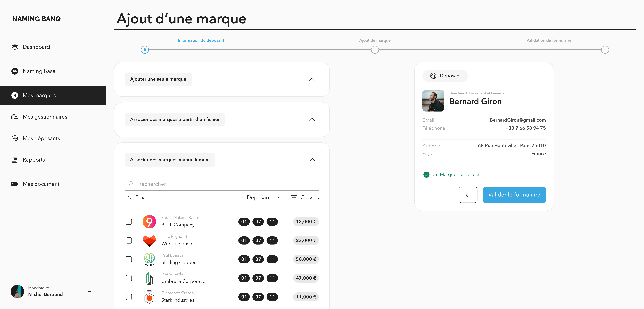Click the NAMING BANQ logo
644x309 pixels.
(x=36, y=19)
